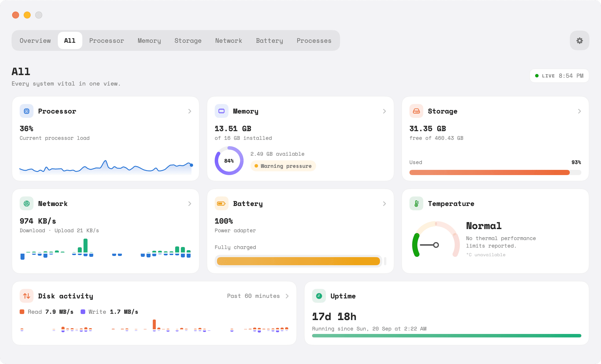
Task: Open Past 60 minutes disk history
Action: click(258, 296)
